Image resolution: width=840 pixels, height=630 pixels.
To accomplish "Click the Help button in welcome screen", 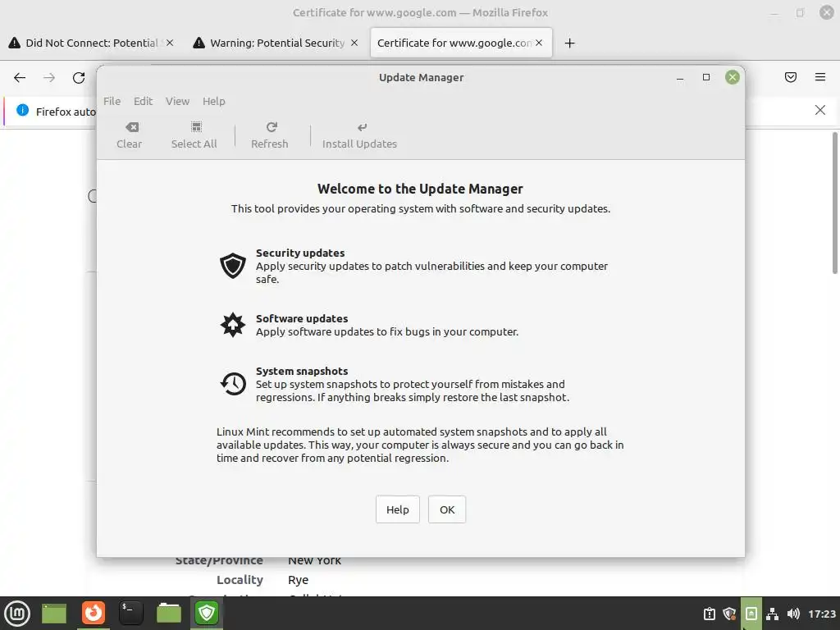I will coord(398,509).
